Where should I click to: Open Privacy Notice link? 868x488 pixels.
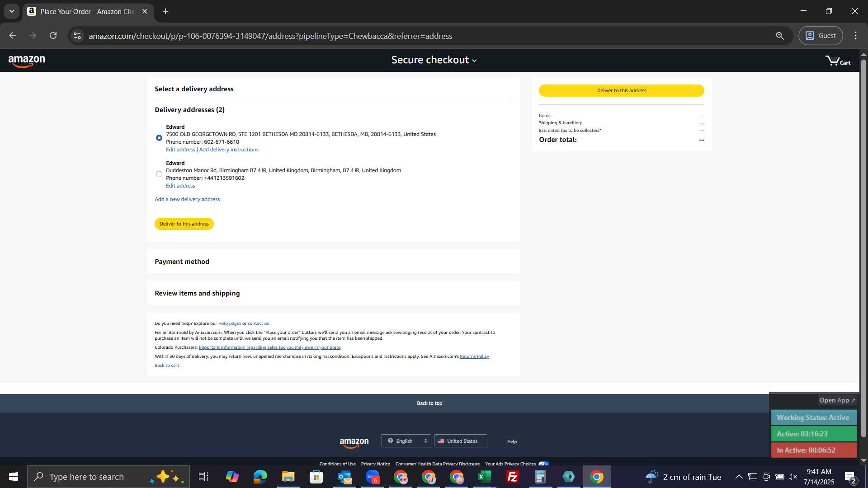point(375,464)
